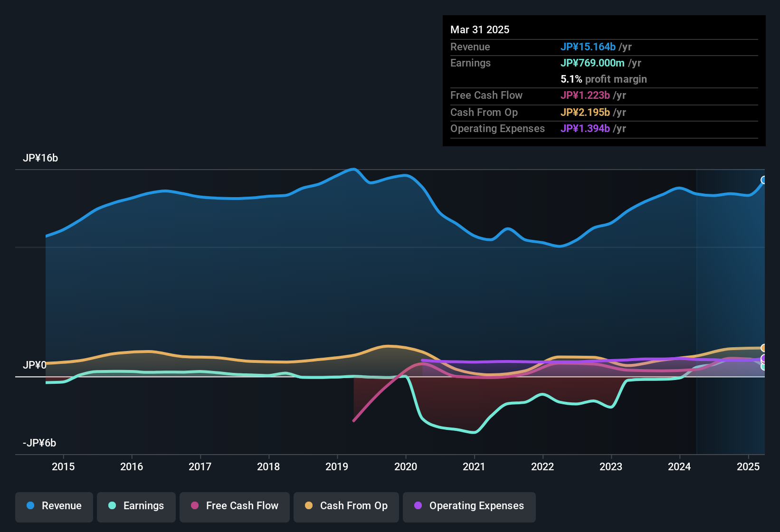The width and height of the screenshot is (780, 532).
Task: Click the JP¥1.223b free cash flow value
Action: coord(585,95)
